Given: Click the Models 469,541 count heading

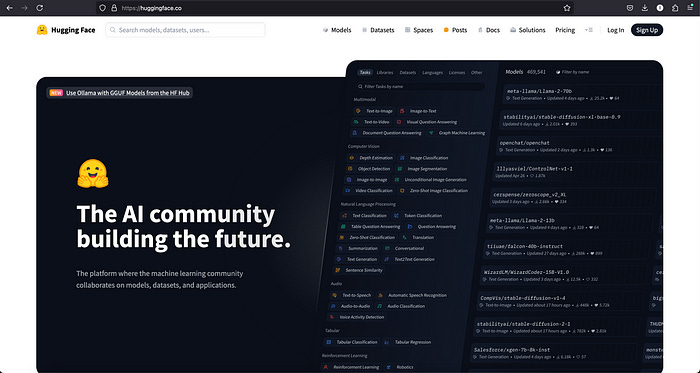Looking at the screenshot, I should pyautogui.click(x=525, y=72).
